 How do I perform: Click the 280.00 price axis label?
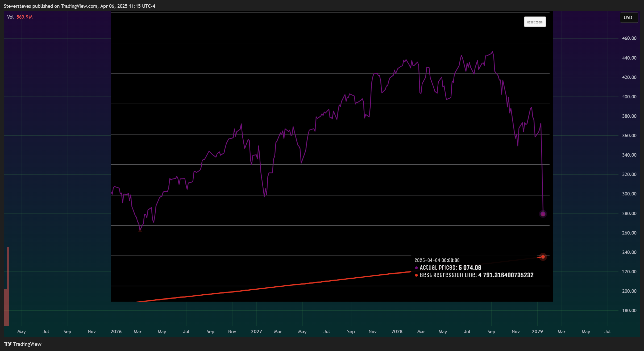tap(629, 214)
